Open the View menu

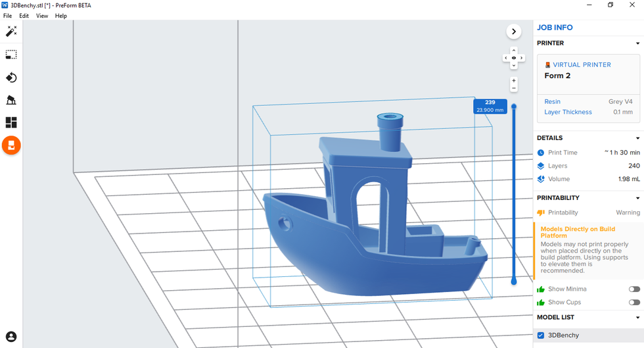pos(42,16)
